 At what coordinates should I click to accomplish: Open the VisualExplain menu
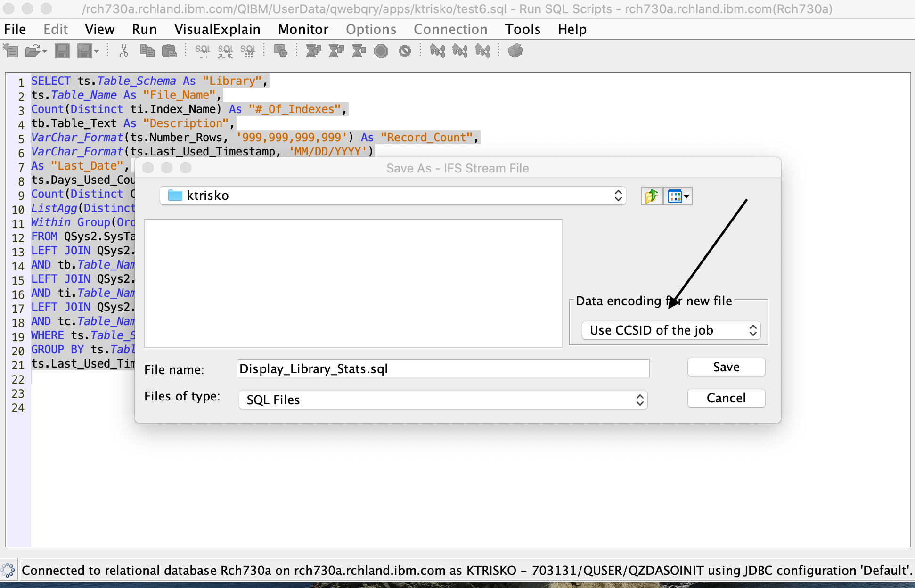click(x=217, y=29)
